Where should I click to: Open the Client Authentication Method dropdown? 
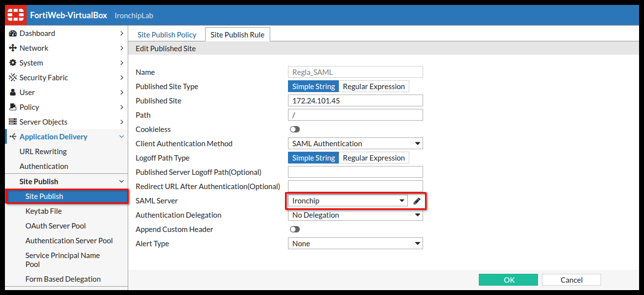coord(355,144)
